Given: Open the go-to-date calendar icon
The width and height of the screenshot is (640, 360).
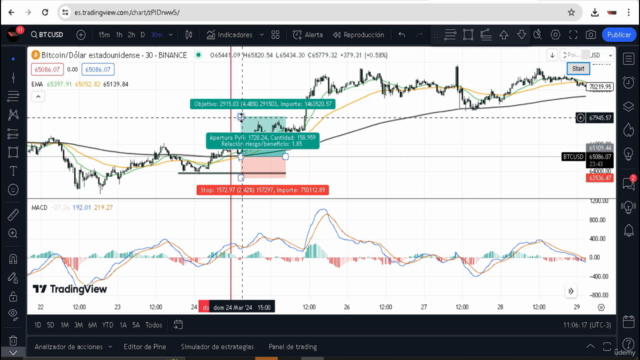Looking at the screenshot, I should click(x=178, y=325).
